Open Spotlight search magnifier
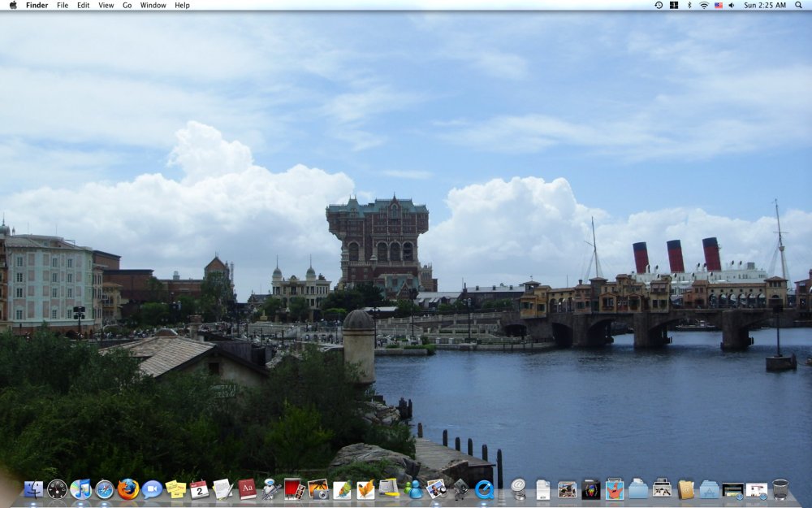This screenshot has width=812, height=508. pos(798,5)
